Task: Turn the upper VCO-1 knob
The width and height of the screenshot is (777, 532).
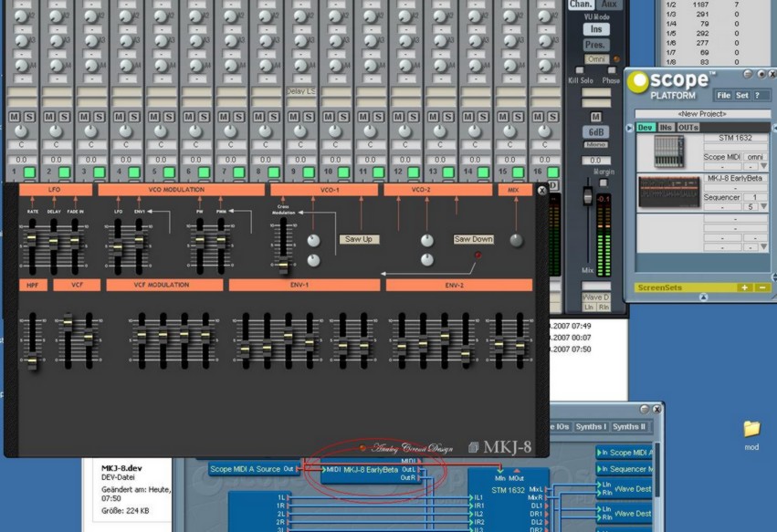Action: (x=314, y=241)
